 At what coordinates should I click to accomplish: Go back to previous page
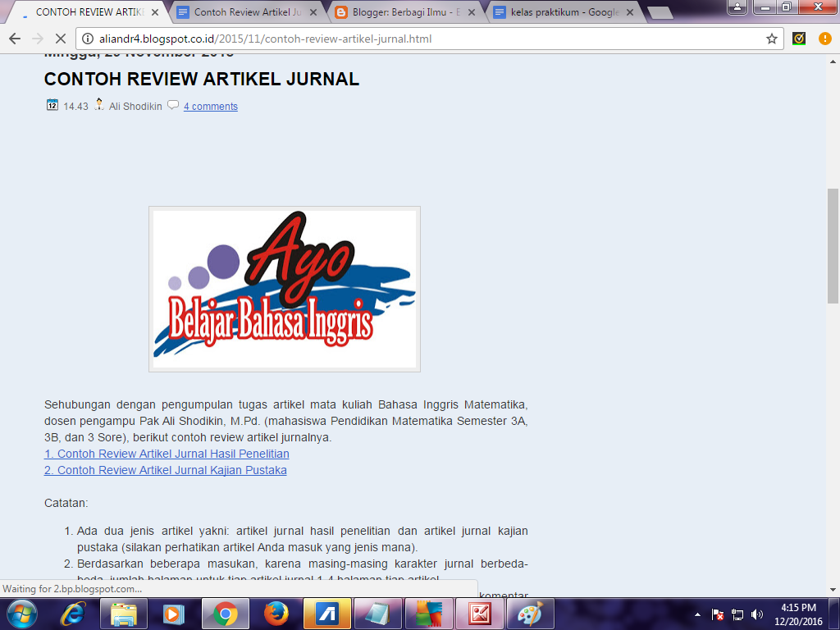point(15,39)
